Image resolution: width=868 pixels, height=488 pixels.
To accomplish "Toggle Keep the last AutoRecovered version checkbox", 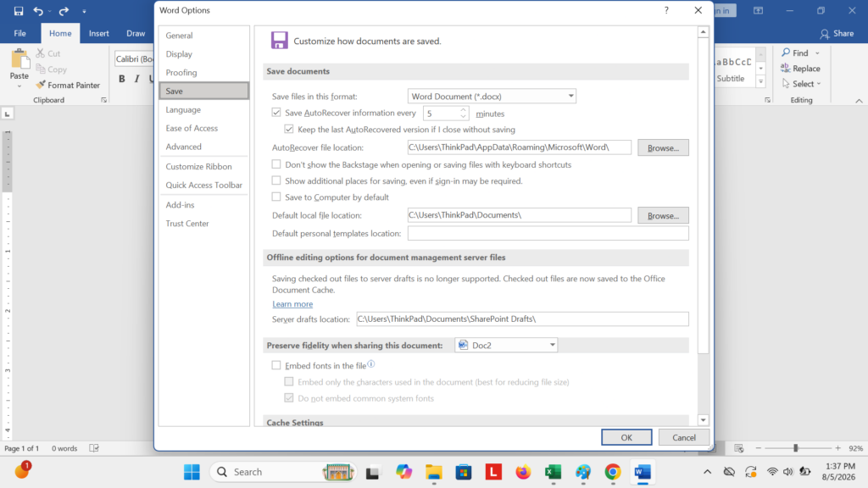I will 289,129.
